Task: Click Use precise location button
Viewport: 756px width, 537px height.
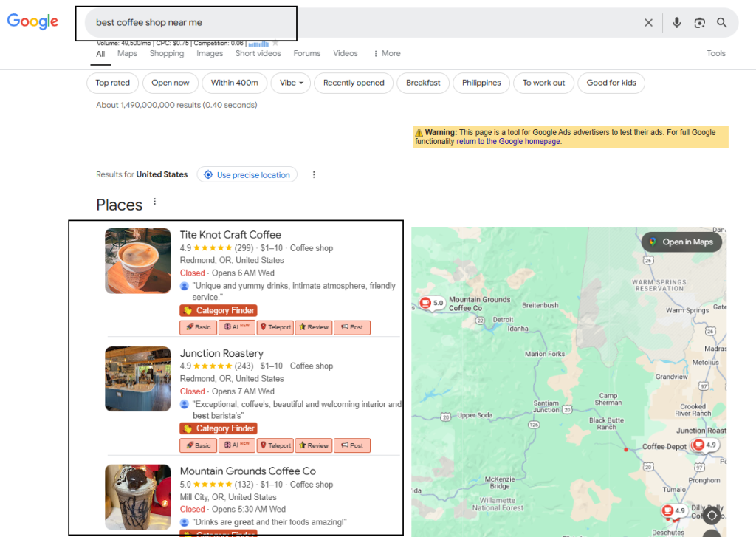Action: pos(247,174)
